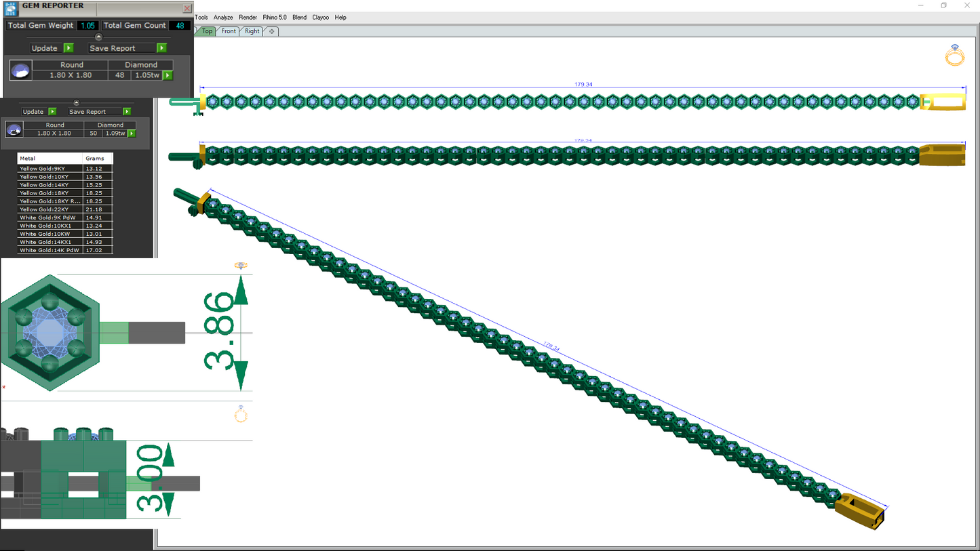Close the Gem Reporter panel
This screenshot has height=551, width=980.
coord(187,8)
